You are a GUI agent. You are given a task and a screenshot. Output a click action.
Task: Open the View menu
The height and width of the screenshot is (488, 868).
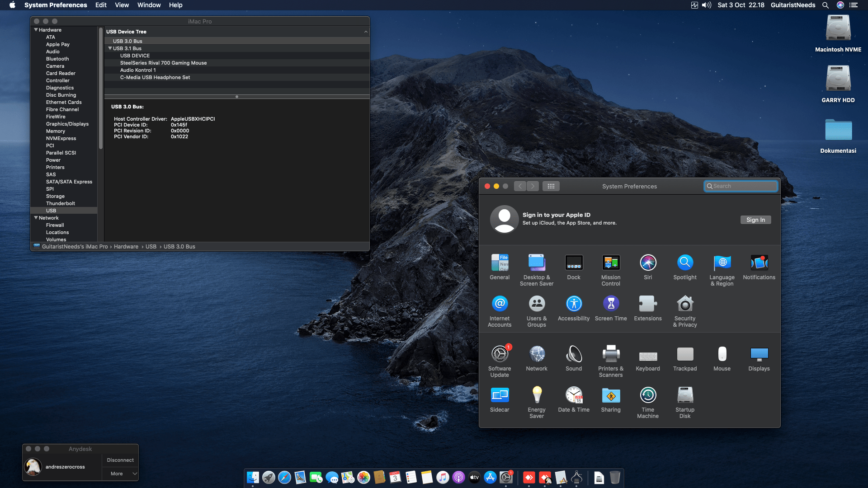122,5
